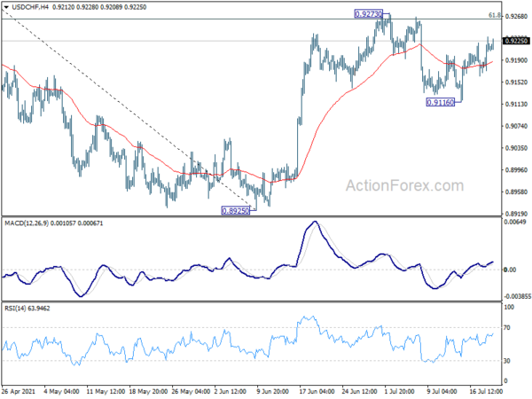
Task: Click the 2 Jun 12:00 time label
Action: pos(231,392)
